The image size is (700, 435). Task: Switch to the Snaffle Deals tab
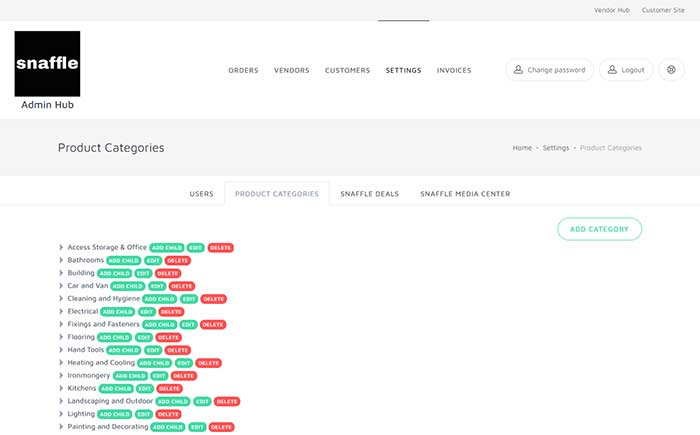tap(370, 194)
